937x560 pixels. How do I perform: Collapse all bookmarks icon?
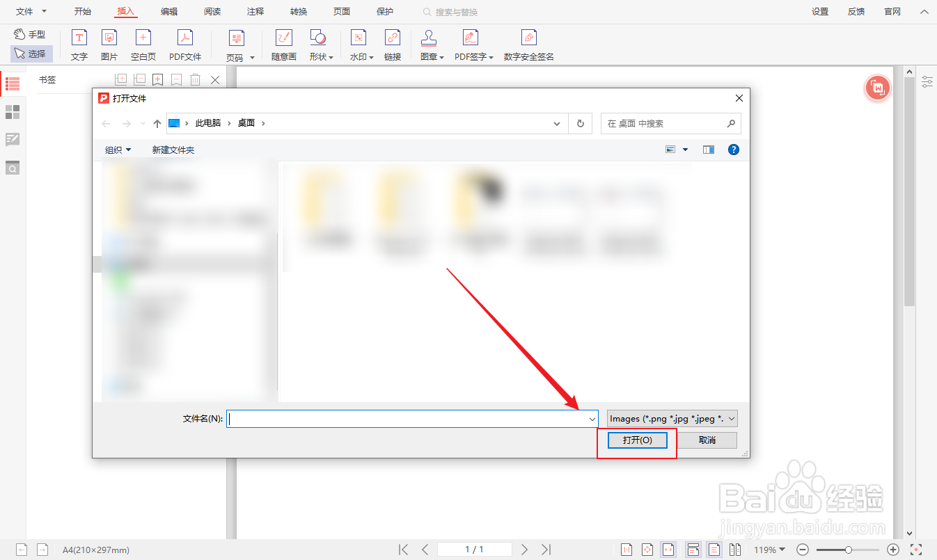(x=139, y=80)
